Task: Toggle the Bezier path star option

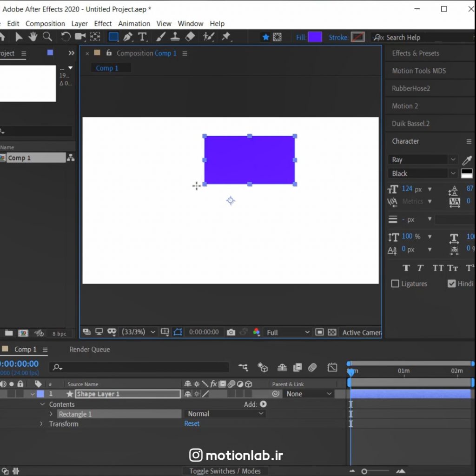Action: click(x=265, y=37)
